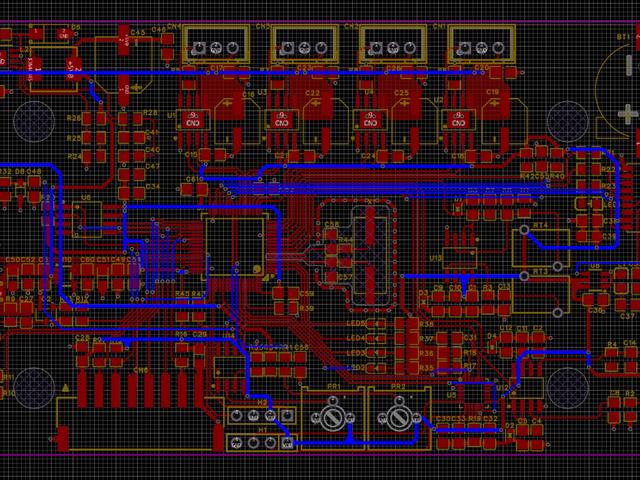Image resolution: width=640 pixels, height=480 pixels.
Task: Select the U4 regulator GND tab pad
Action: point(370,120)
